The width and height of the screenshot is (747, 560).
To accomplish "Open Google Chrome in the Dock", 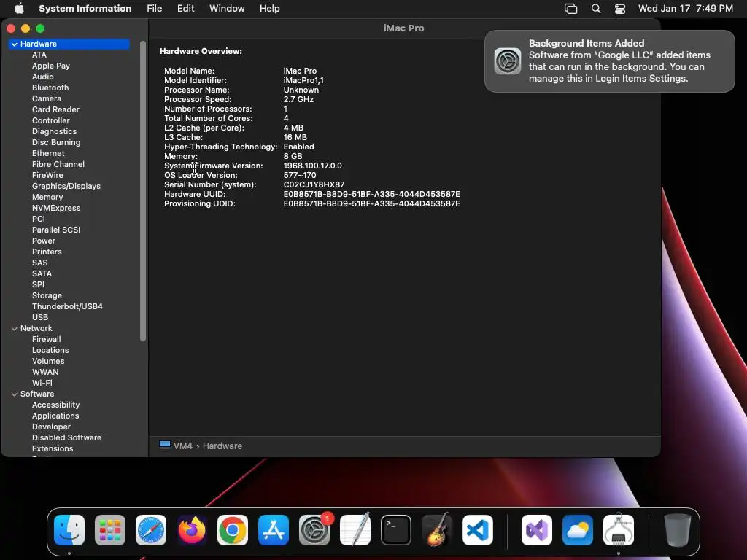I will [233, 530].
